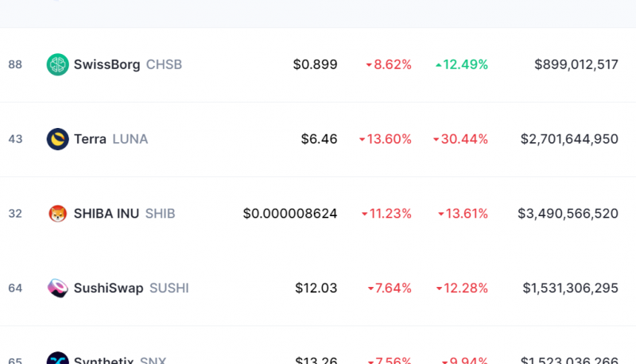Open the SushiSwap name link

(x=108, y=288)
